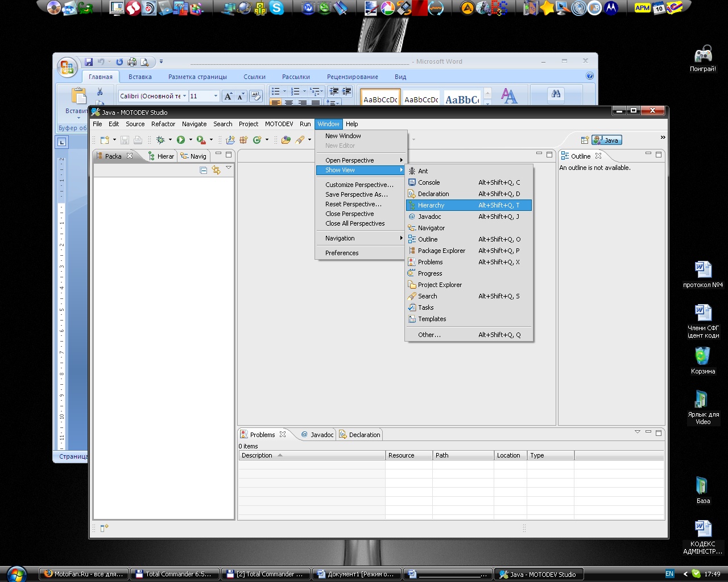Open the MOTODEV menu
This screenshot has height=582, width=728.
(x=279, y=124)
